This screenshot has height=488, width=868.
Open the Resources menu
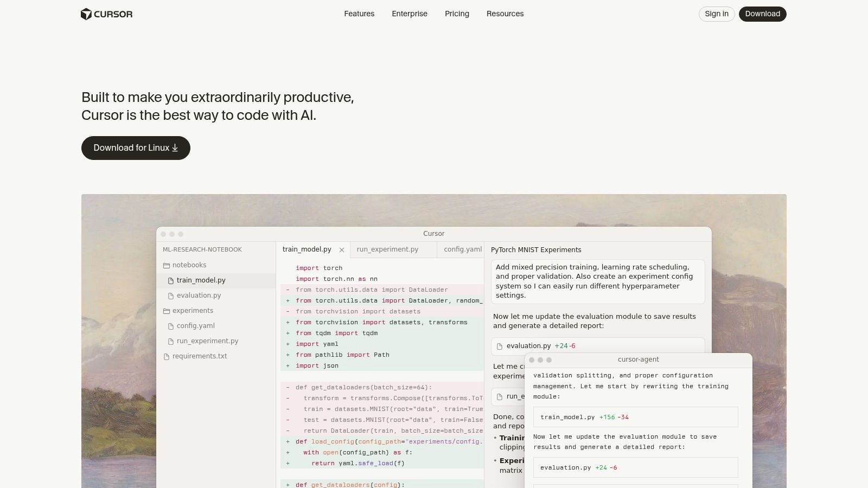point(505,14)
